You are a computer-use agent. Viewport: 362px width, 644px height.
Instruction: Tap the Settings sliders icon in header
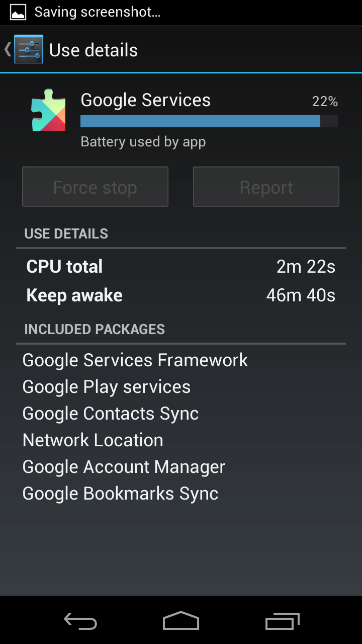(29, 49)
